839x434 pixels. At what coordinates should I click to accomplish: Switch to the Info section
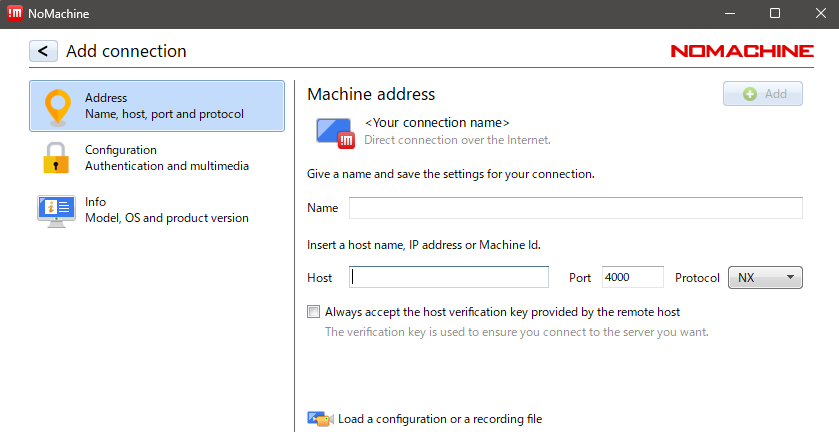click(x=166, y=209)
